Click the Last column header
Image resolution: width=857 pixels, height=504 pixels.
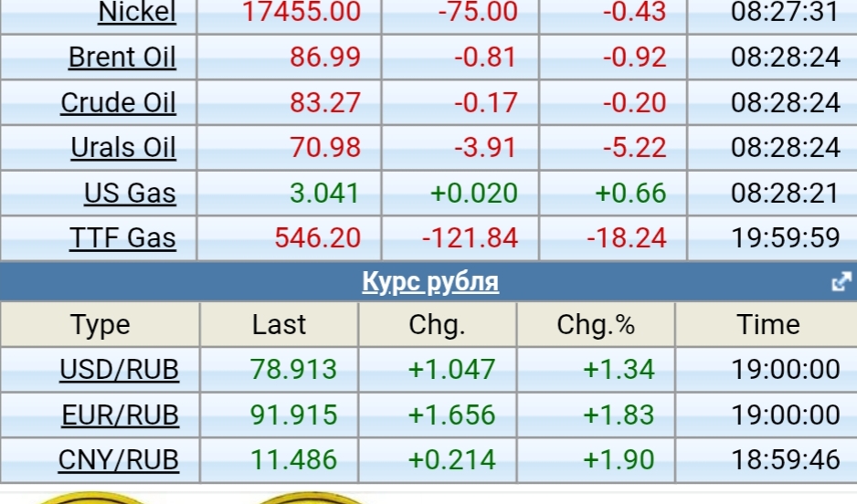click(x=279, y=325)
